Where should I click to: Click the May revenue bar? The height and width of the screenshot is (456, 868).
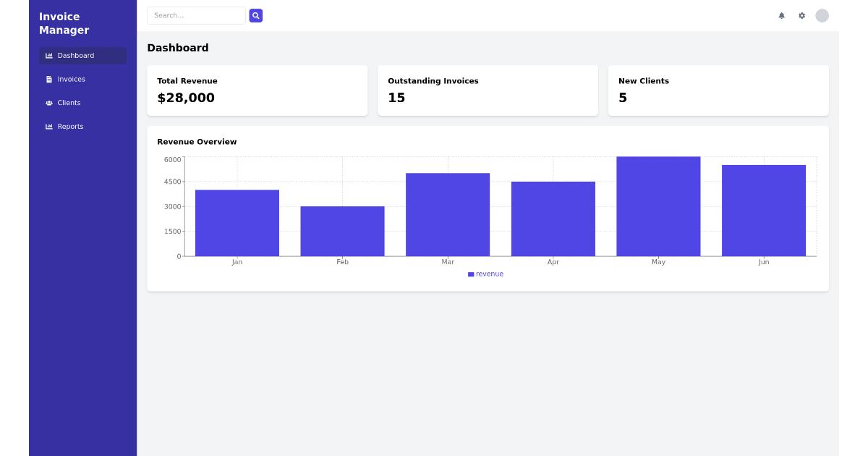[x=658, y=206]
